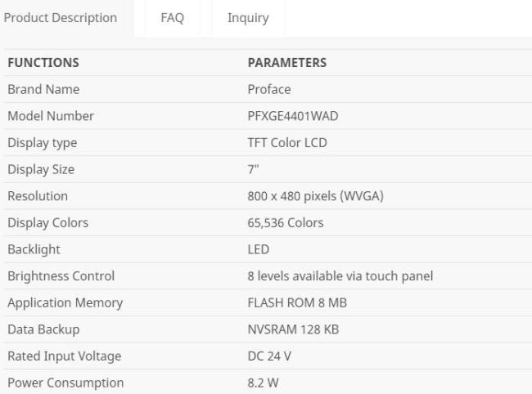Open the Product Description tab
The image size is (532, 394).
click(61, 18)
